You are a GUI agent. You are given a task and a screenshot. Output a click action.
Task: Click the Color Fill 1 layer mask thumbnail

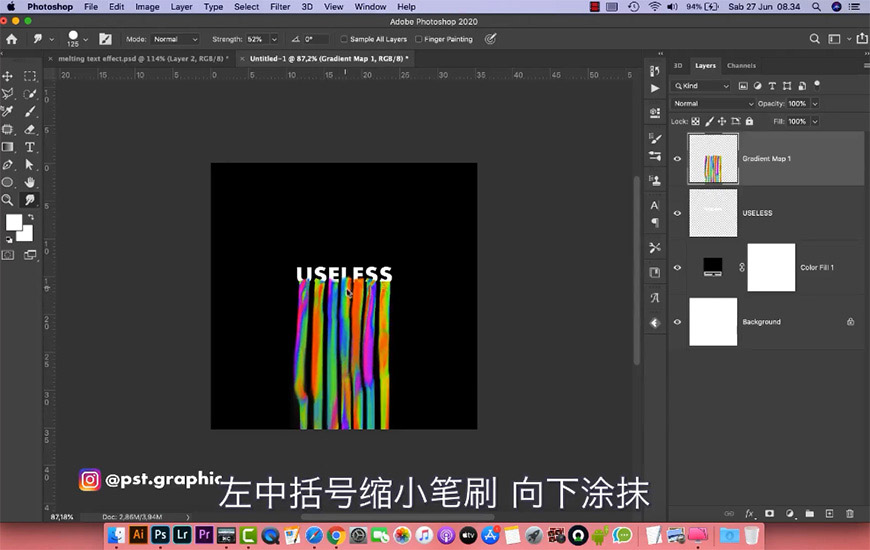tap(771, 268)
